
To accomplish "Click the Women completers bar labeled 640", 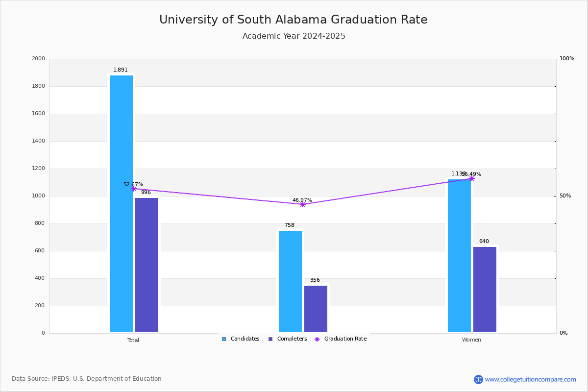I will 485,289.
